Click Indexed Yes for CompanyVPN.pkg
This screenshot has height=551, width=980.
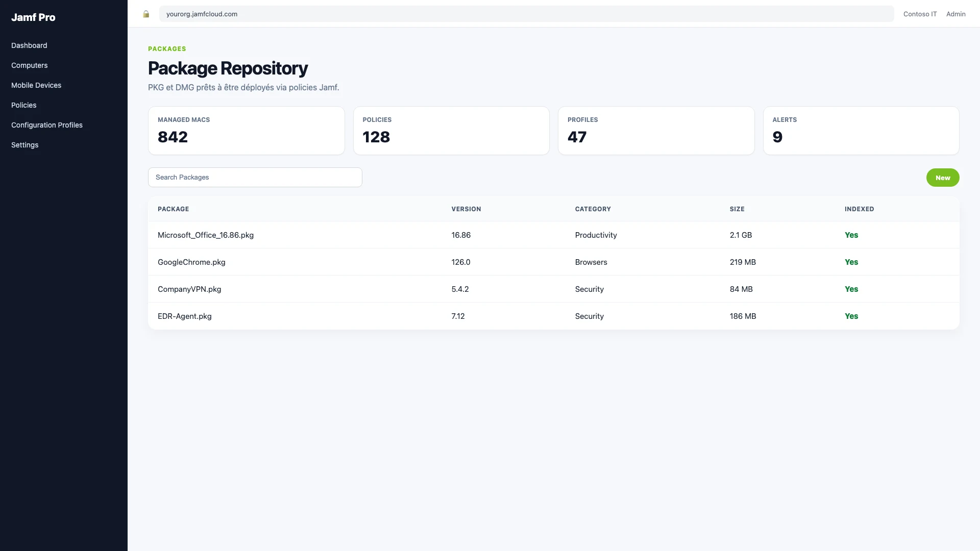851,289
